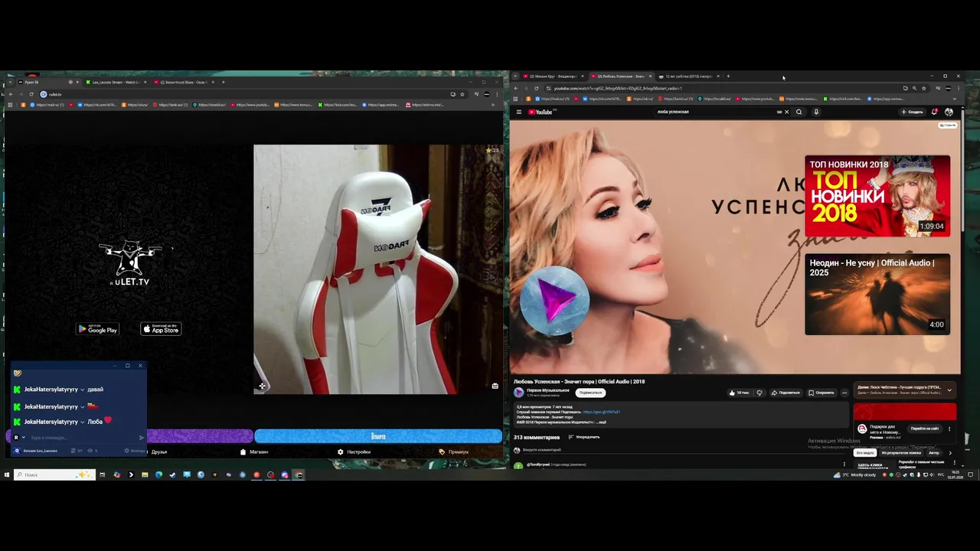Open Магазин in ulet.tv bottom menu
Viewport: 980px width, 551px height.
[x=254, y=452]
